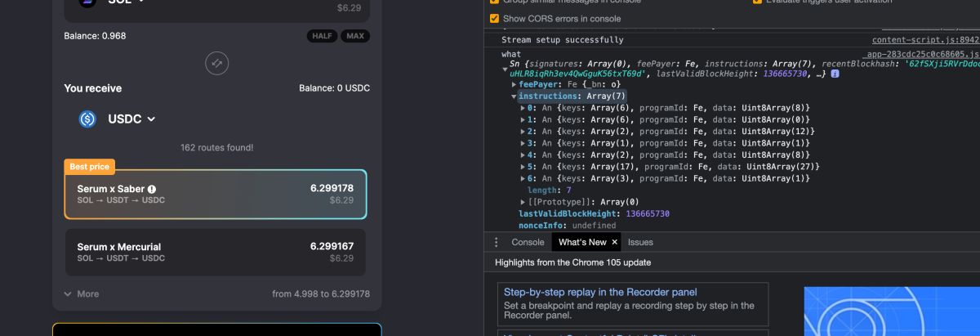Click the Balance: 0.968 text
Image resolution: width=980 pixels, height=336 pixels.
[x=95, y=36]
